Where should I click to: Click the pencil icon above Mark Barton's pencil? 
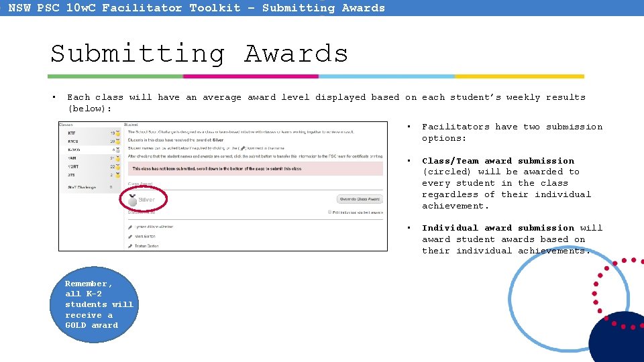pos(130,227)
